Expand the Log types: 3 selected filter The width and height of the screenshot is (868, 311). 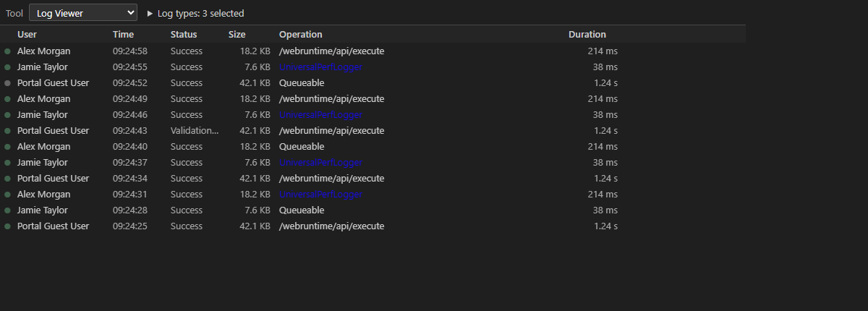195,13
